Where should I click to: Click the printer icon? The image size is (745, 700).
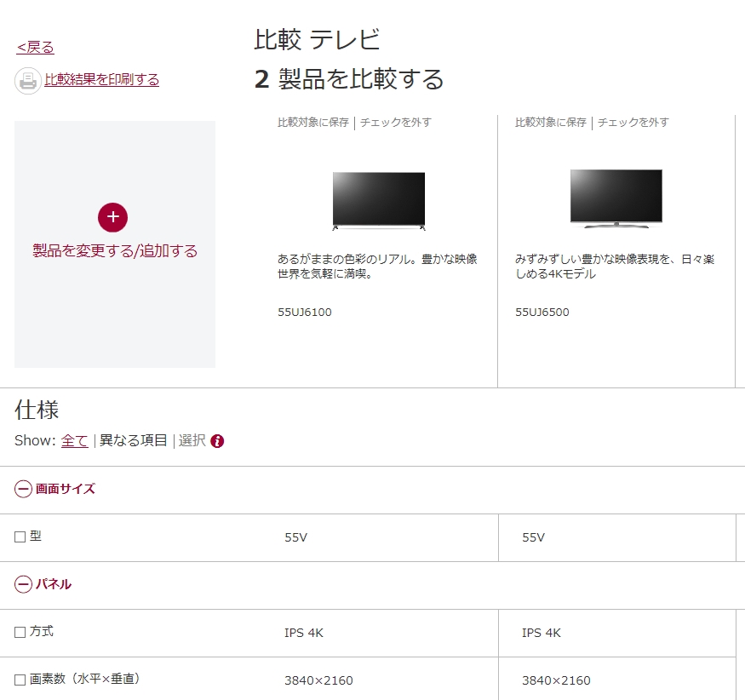28,81
